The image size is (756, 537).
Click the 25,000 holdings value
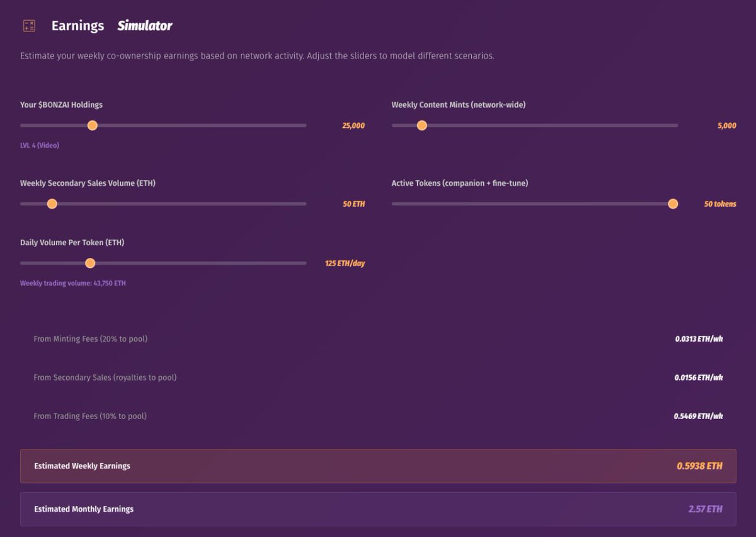[x=353, y=125]
